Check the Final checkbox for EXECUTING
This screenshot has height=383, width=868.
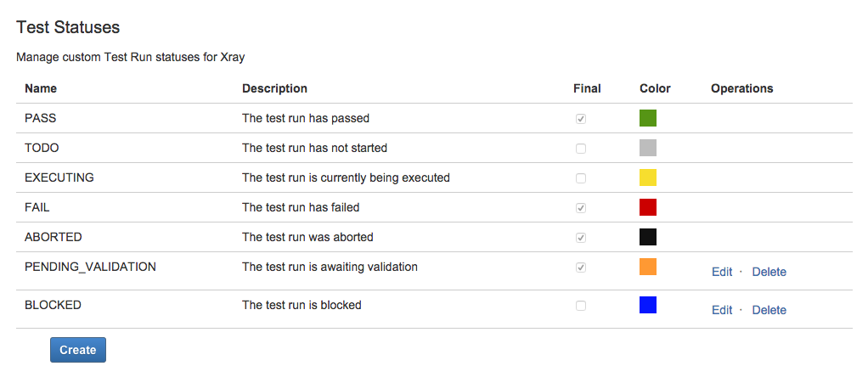click(581, 179)
